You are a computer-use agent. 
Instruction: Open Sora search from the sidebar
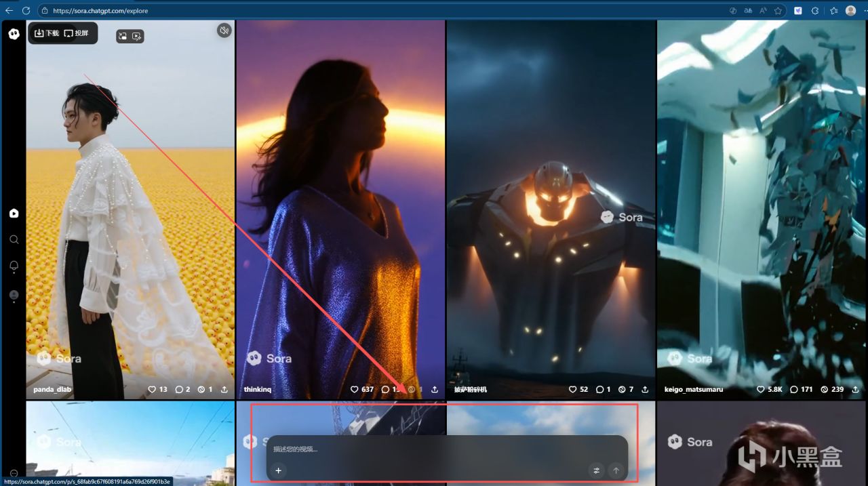tap(14, 239)
